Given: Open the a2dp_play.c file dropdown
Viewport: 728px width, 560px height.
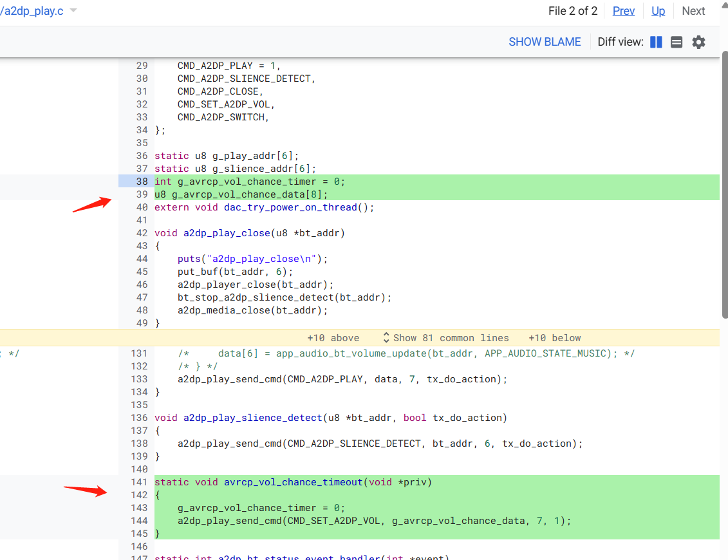Looking at the screenshot, I should (x=73, y=11).
